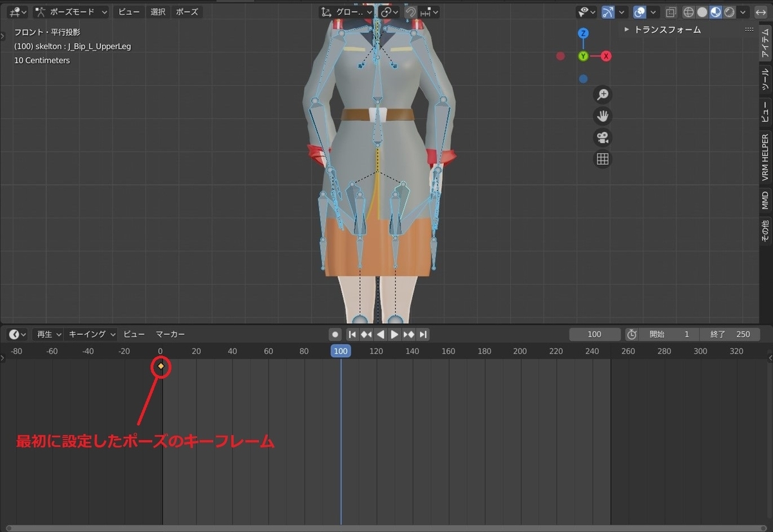Click the 開始 start frame field
This screenshot has height=532, width=773.
click(669, 334)
